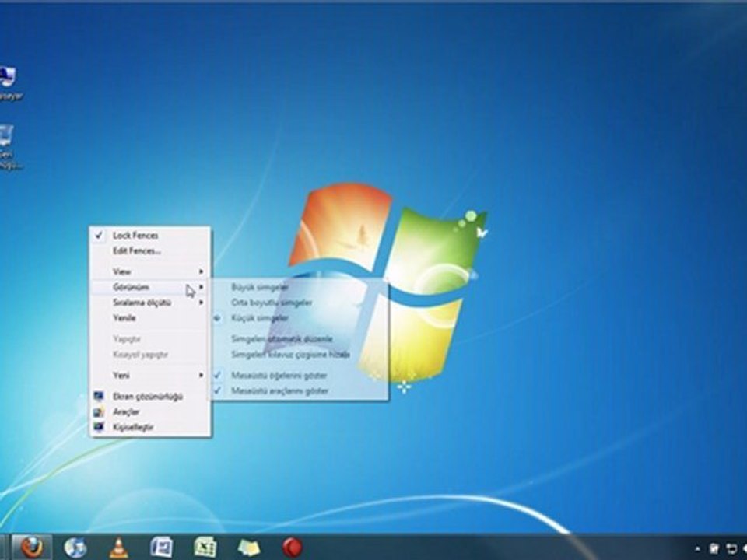Expand the Yeni submenu
Screen dimensions: 747x560
pos(150,375)
